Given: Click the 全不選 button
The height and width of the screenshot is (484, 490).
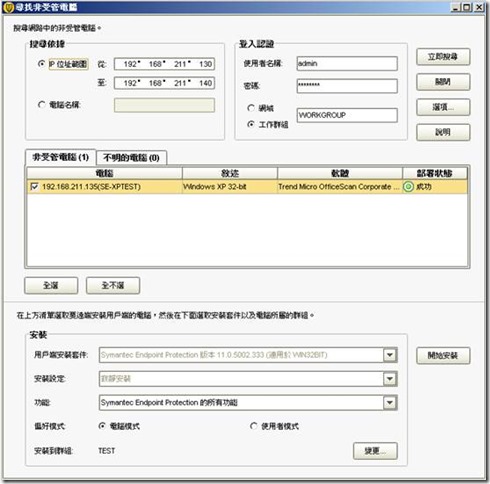Looking at the screenshot, I should click(113, 286).
